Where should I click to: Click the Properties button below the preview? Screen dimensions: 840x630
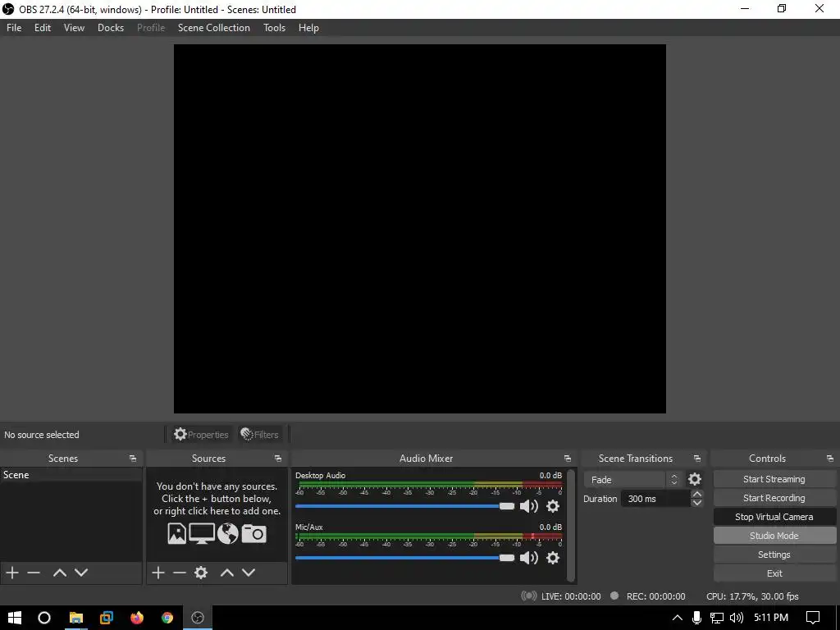pos(202,435)
